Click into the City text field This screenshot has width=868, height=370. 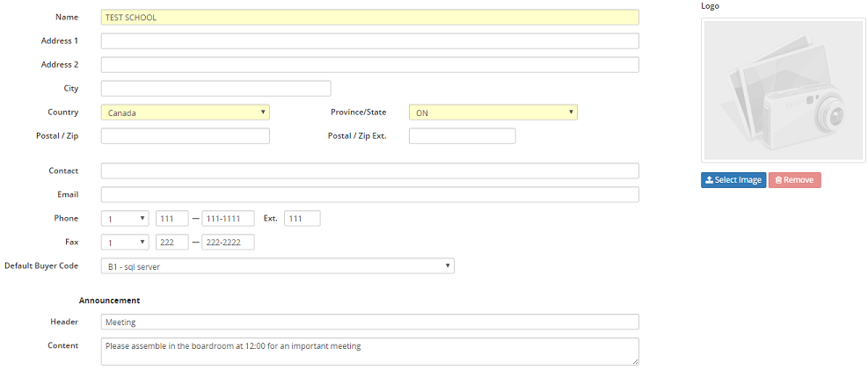(x=215, y=88)
